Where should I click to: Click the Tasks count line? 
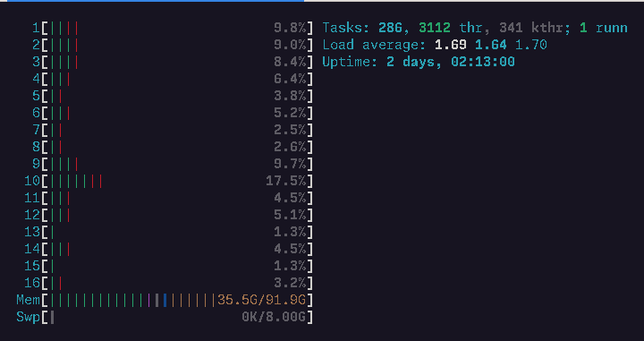[475, 28]
